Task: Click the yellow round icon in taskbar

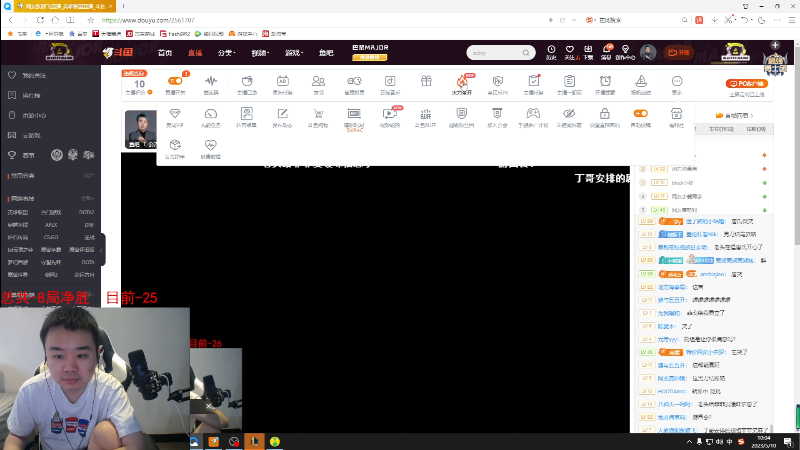Action: 274,441
